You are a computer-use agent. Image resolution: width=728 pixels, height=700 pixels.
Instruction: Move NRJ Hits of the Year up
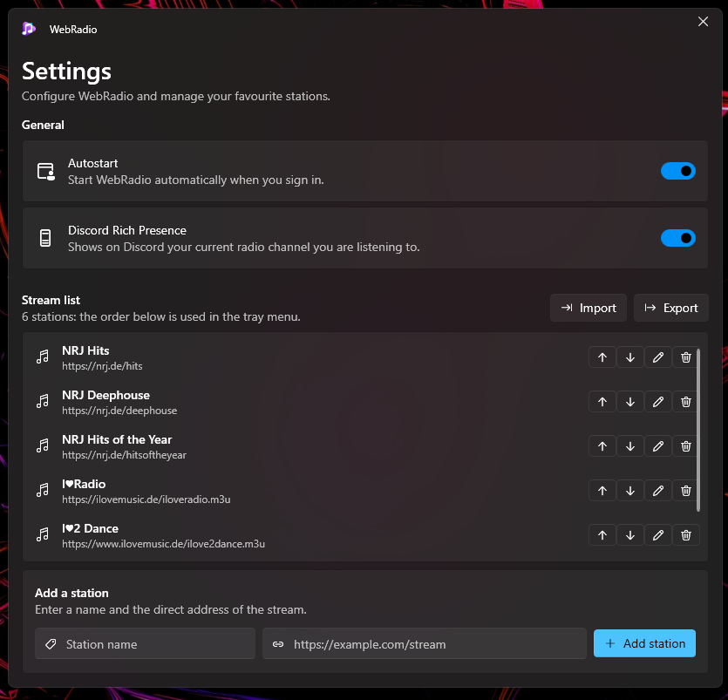[602, 446]
